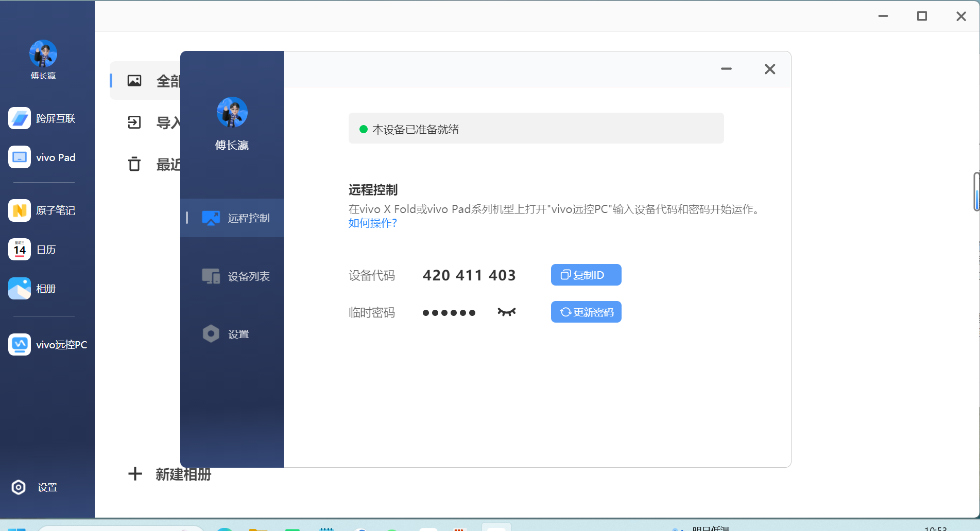
Task: Select vivo远控PC in sidebar
Action: click(48, 345)
